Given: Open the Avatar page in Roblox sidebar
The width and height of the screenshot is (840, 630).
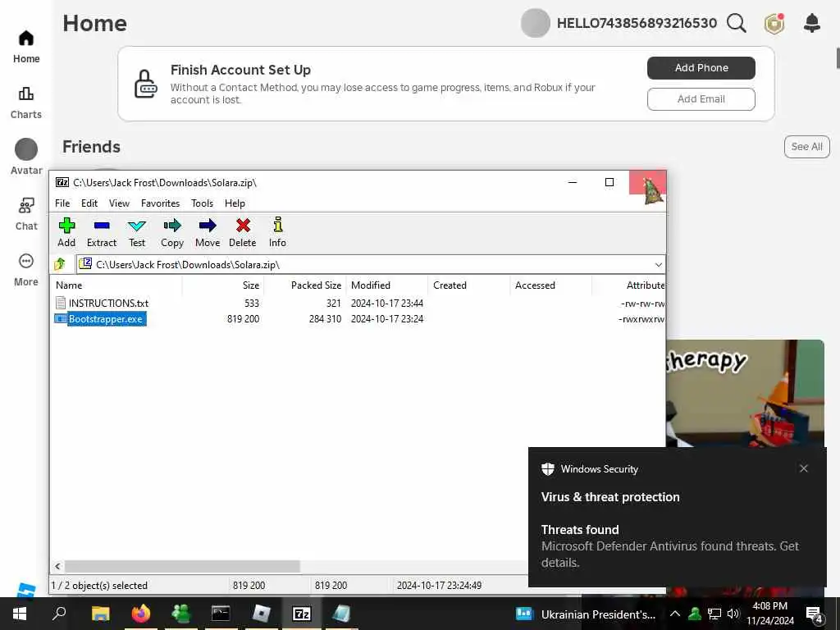Looking at the screenshot, I should click(25, 157).
